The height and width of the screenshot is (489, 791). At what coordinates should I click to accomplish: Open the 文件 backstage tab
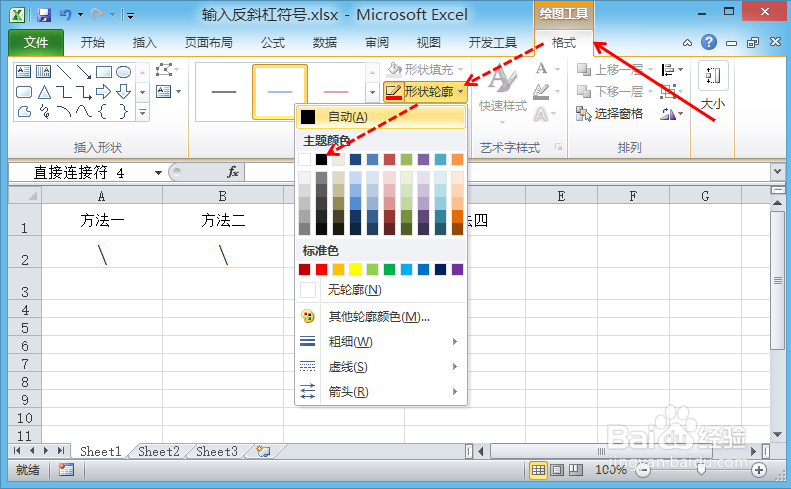36,43
